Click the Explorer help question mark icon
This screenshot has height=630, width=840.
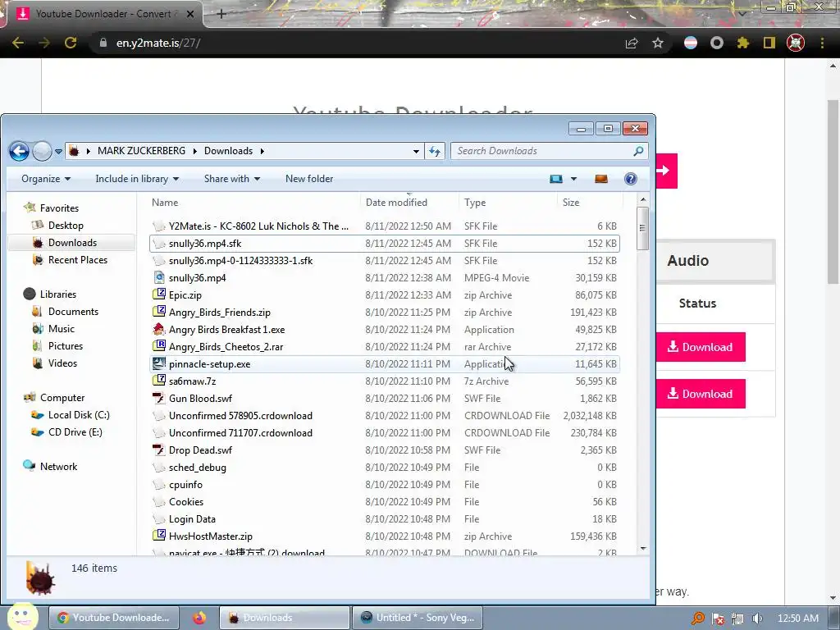pos(631,179)
